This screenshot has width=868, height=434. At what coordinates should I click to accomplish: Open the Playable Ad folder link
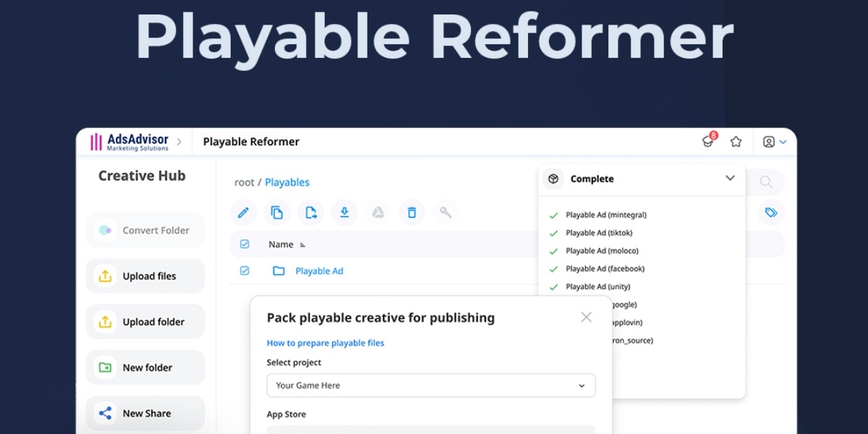tap(319, 271)
